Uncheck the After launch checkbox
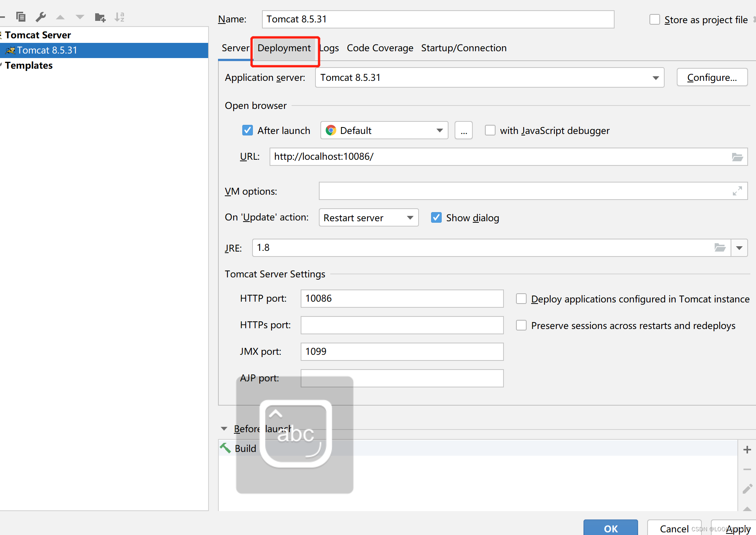 [x=248, y=130]
